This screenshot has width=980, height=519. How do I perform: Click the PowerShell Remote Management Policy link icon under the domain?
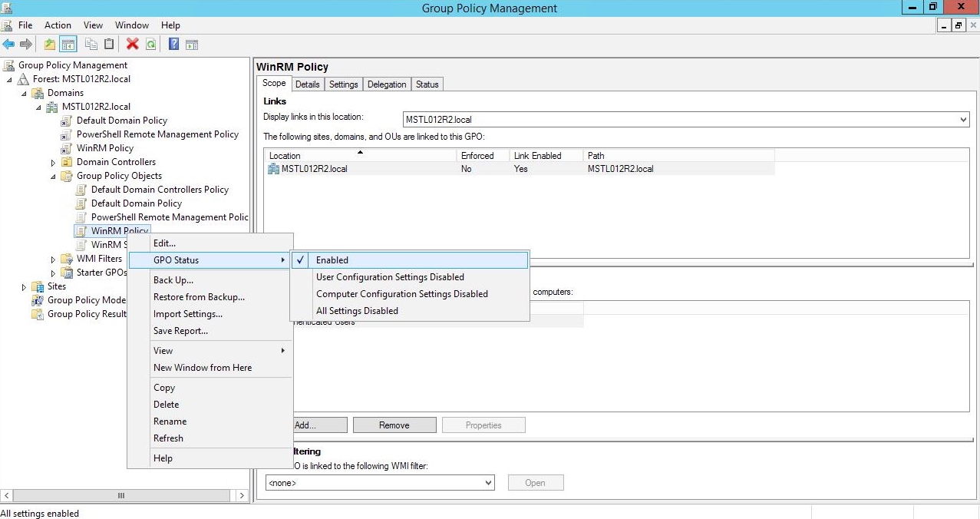(x=67, y=134)
